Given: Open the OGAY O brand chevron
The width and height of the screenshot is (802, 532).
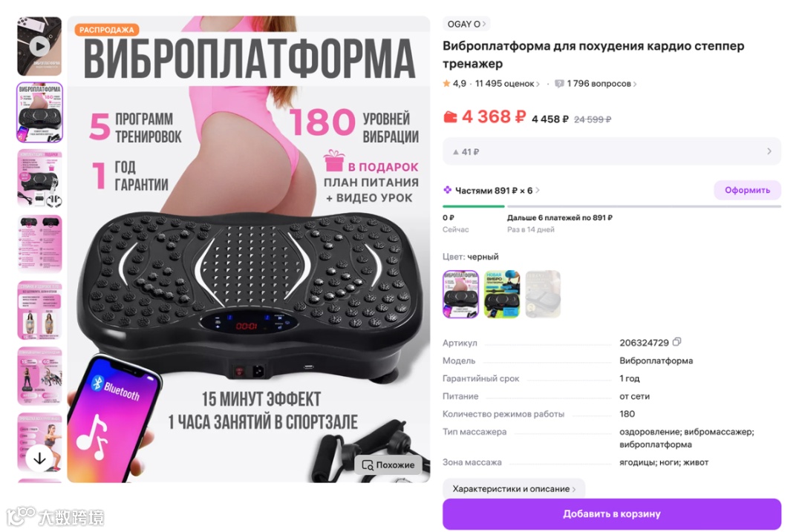Looking at the screenshot, I should [x=484, y=24].
